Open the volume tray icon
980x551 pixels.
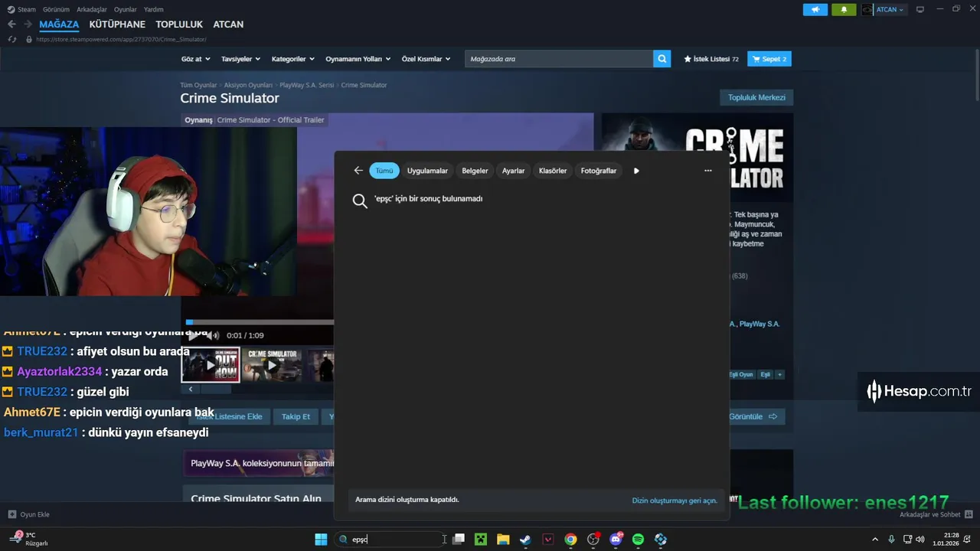(x=920, y=540)
